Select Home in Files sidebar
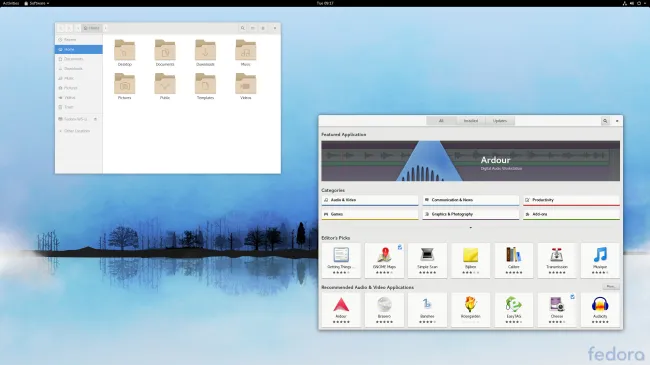 coord(79,49)
